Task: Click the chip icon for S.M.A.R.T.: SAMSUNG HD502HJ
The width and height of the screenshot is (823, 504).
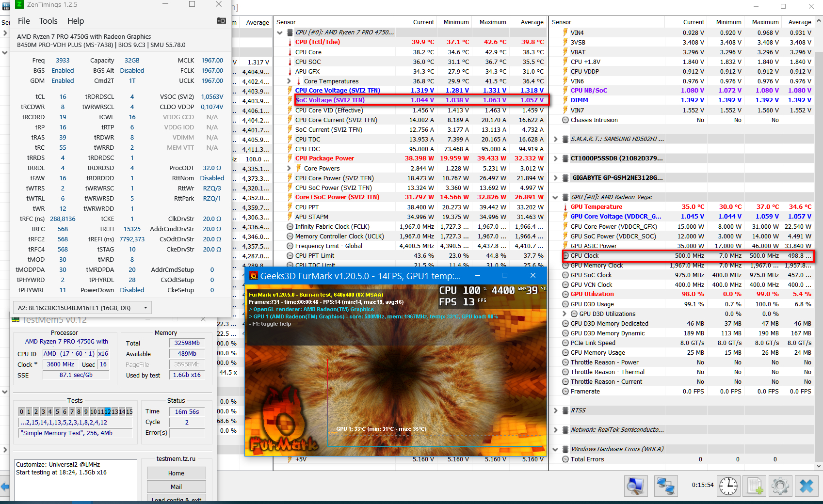Action: [x=565, y=139]
